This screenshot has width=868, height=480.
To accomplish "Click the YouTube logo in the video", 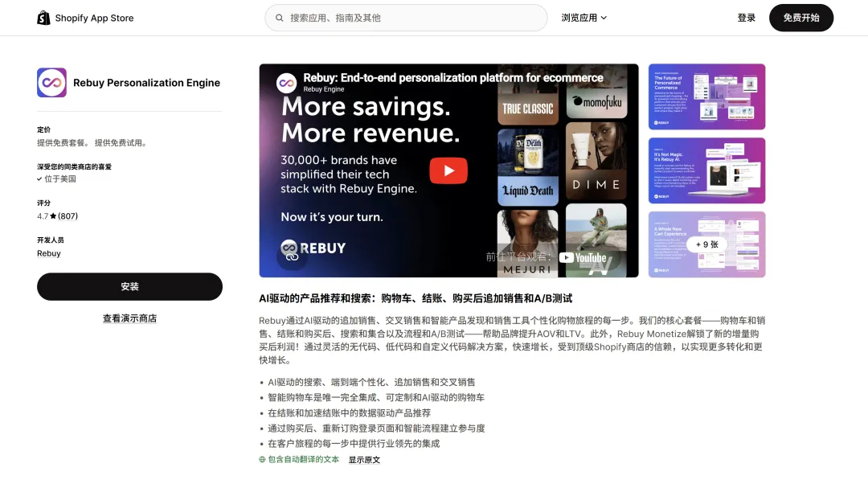I will point(583,257).
